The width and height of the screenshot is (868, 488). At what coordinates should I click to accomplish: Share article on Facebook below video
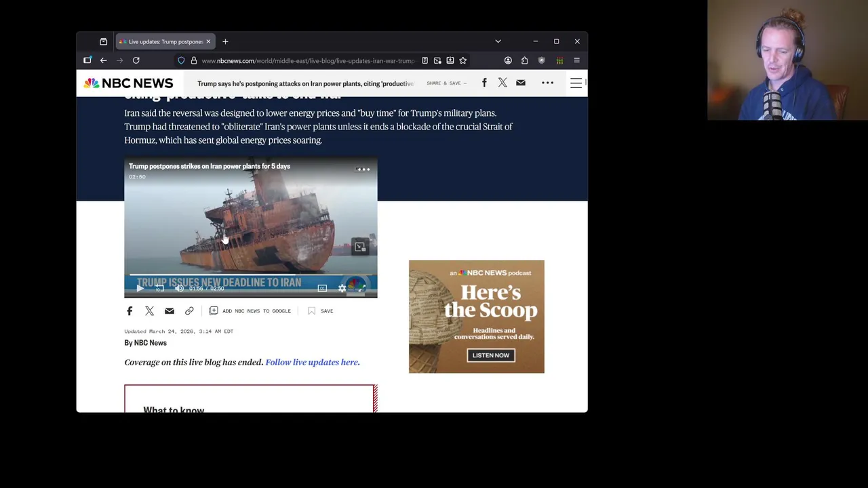[130, 310]
